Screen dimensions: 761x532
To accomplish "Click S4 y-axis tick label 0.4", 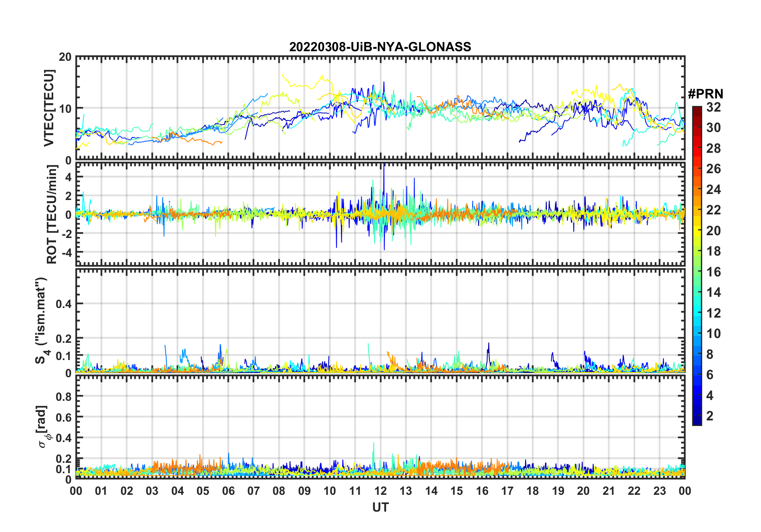I will tap(64, 304).
